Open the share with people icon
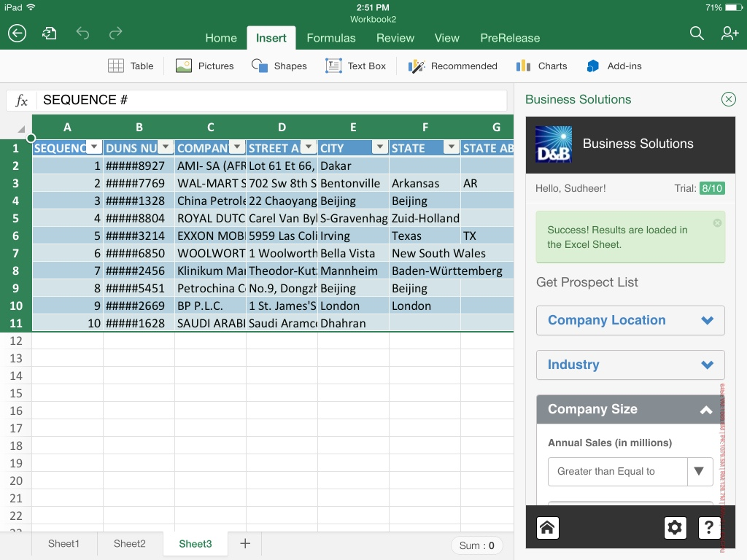Screen dimensions: 747x560 (x=729, y=34)
